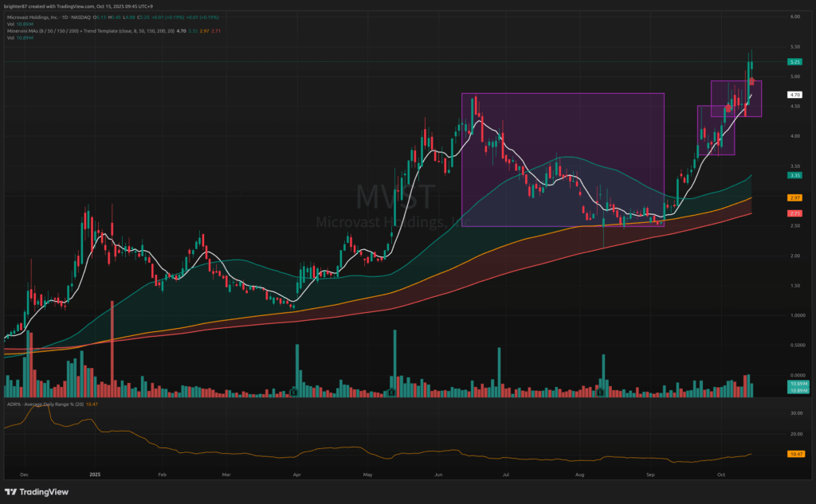
Task: Click the earnings marker in August
Action: (x=598, y=393)
